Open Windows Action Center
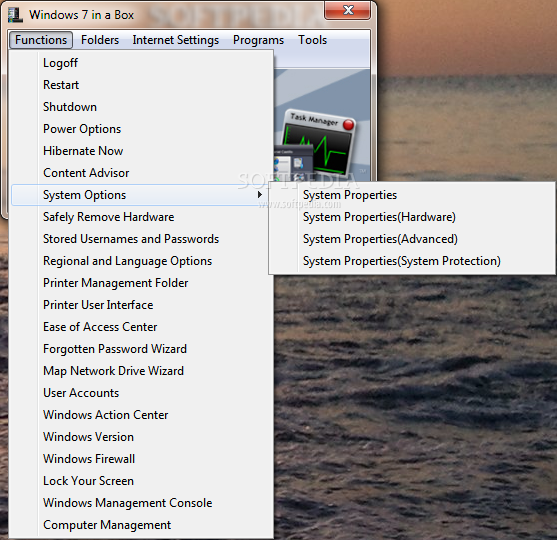557x540 pixels. 142,415
